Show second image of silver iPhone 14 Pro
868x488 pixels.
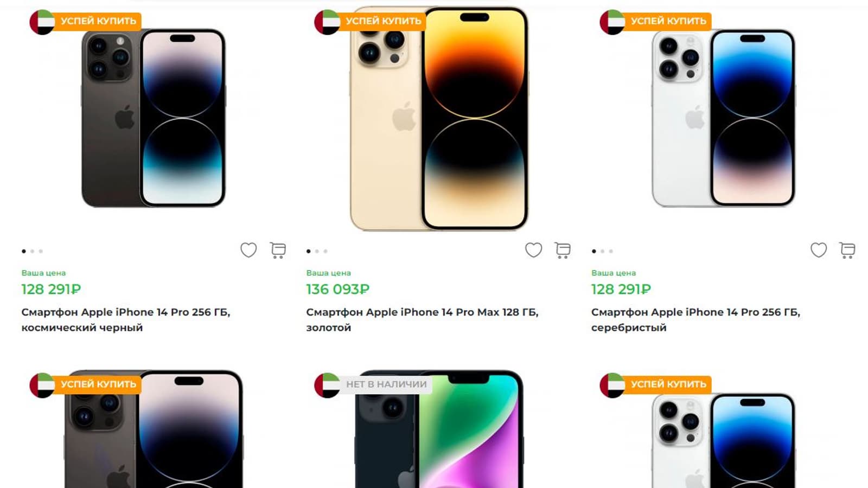pos(602,251)
